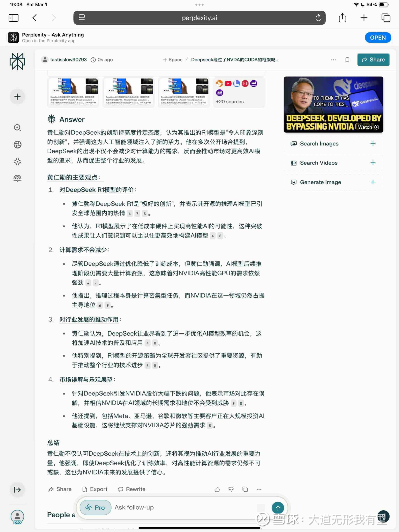Watch the DeepSeek bypassing NVIDIA video

click(x=333, y=104)
